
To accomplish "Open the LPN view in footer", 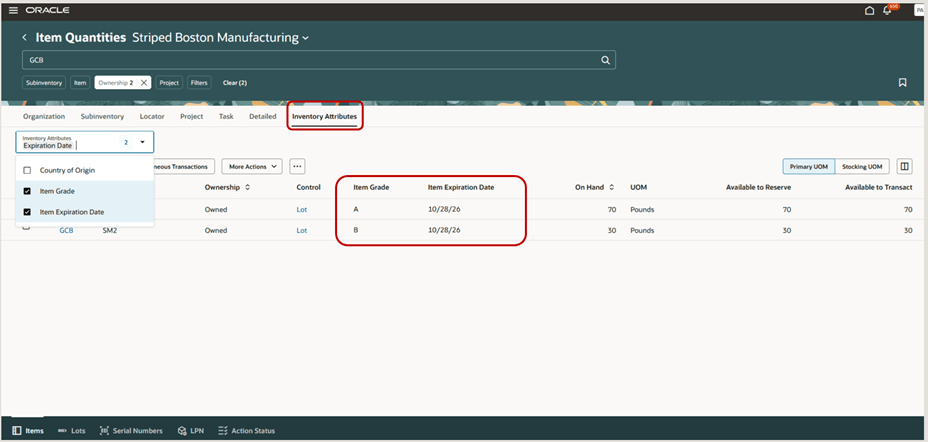I will coord(191,431).
